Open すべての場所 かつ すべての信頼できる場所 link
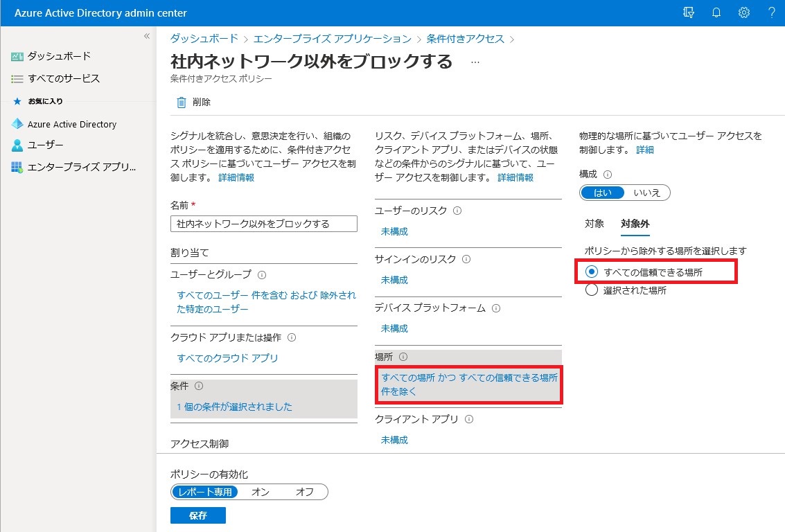This screenshot has width=785, height=532. (469, 384)
